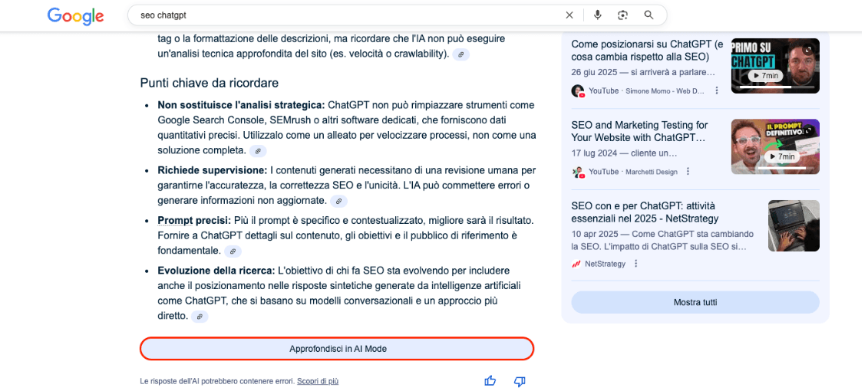Open source link after 'Richiede supervisione' paragraph
The image size is (868, 391).
click(338, 201)
